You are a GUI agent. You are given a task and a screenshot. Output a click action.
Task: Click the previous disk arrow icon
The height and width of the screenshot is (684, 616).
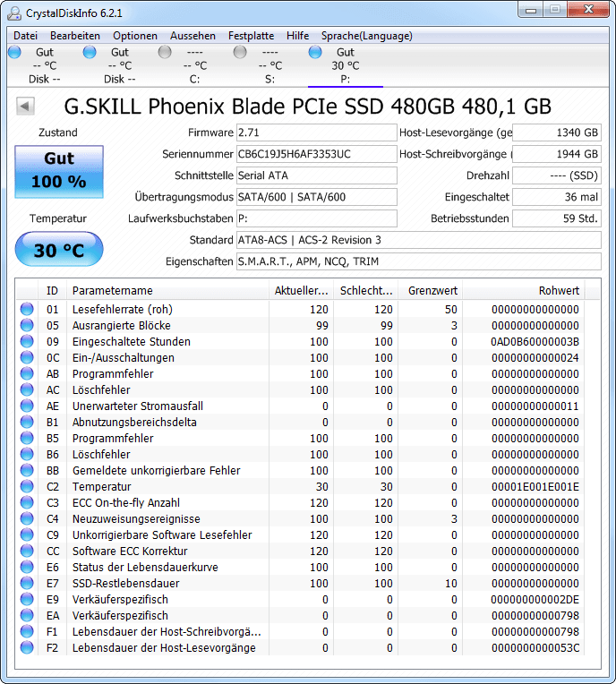click(25, 106)
